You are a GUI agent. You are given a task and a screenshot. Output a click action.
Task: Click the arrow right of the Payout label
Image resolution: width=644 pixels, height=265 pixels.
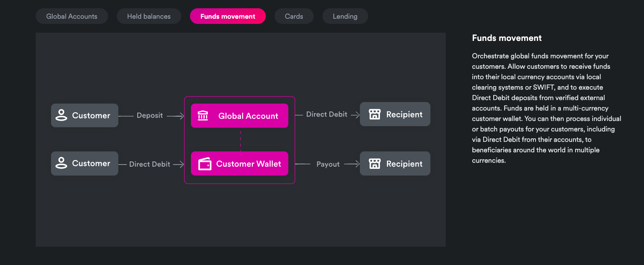(352, 164)
